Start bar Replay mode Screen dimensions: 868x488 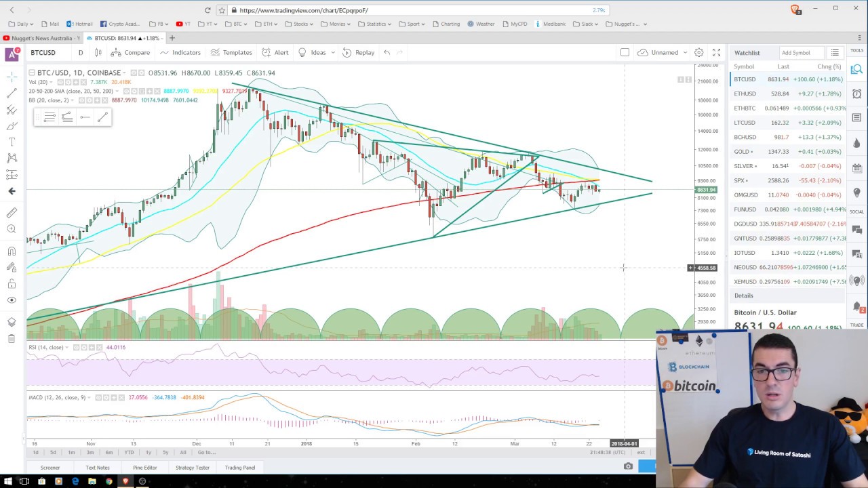pyautogui.click(x=359, y=52)
